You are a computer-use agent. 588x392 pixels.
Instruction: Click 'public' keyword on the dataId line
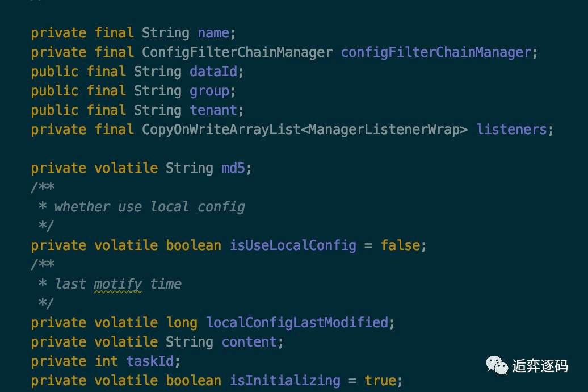tap(54, 72)
